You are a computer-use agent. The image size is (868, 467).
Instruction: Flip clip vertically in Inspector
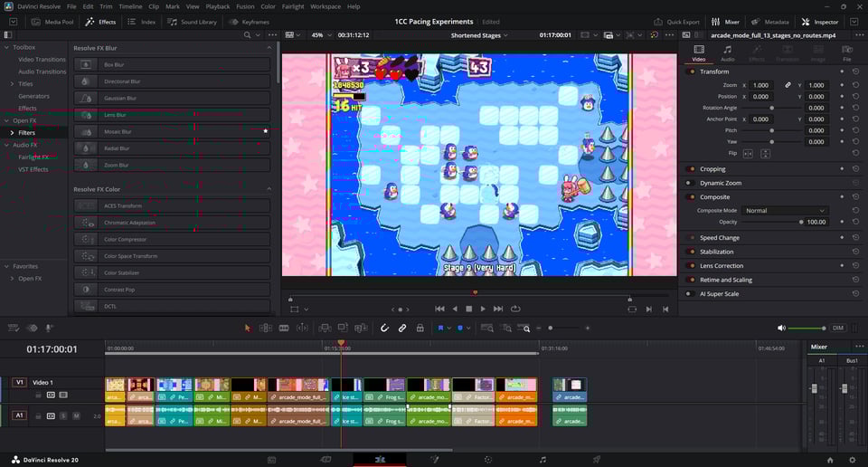coord(765,154)
